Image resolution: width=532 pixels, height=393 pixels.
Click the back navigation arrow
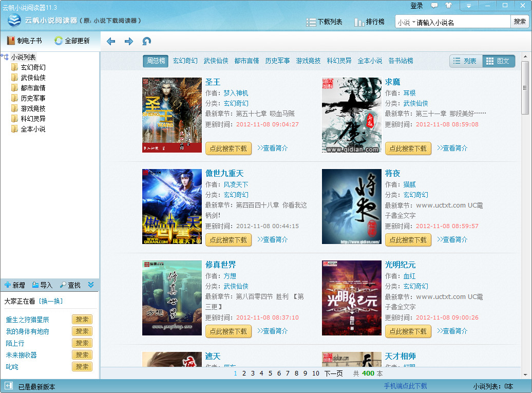click(x=111, y=42)
